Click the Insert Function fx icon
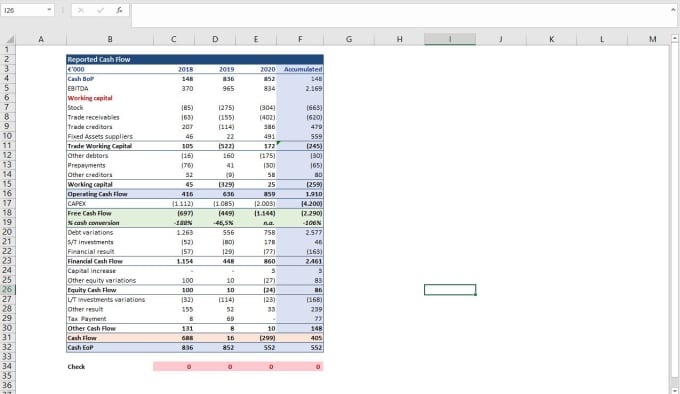Viewport: 680px width, 394px height. pyautogui.click(x=119, y=10)
